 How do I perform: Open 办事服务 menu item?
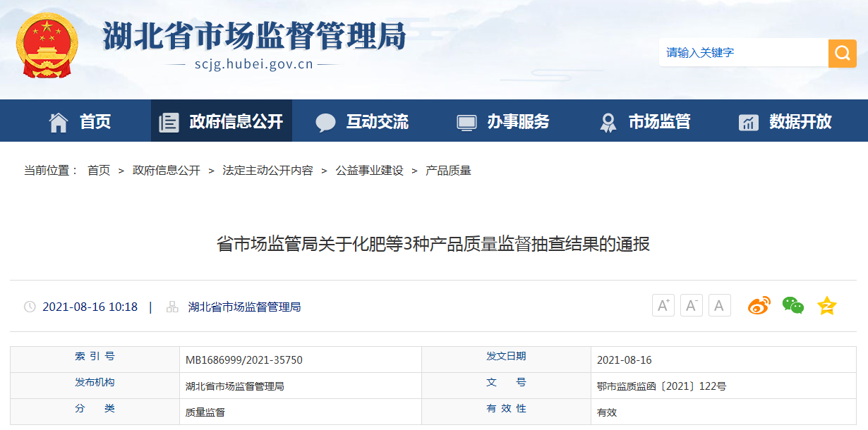pyautogui.click(x=503, y=121)
